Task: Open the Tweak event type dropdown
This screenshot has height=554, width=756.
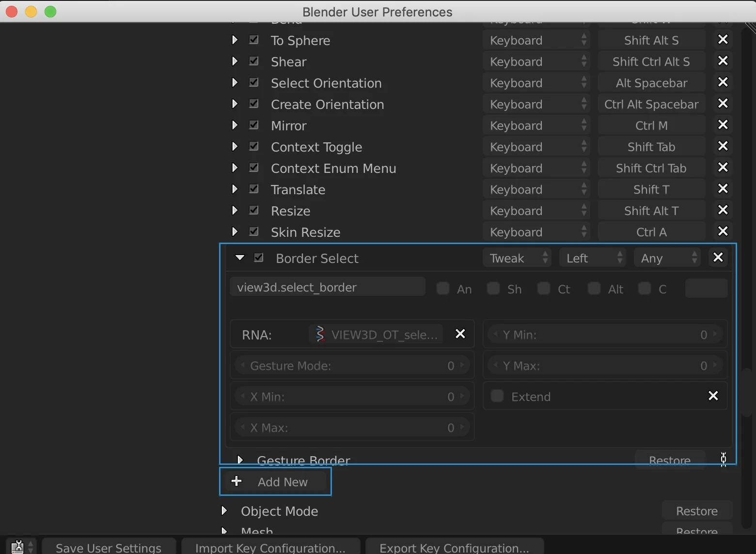Action: (516, 258)
